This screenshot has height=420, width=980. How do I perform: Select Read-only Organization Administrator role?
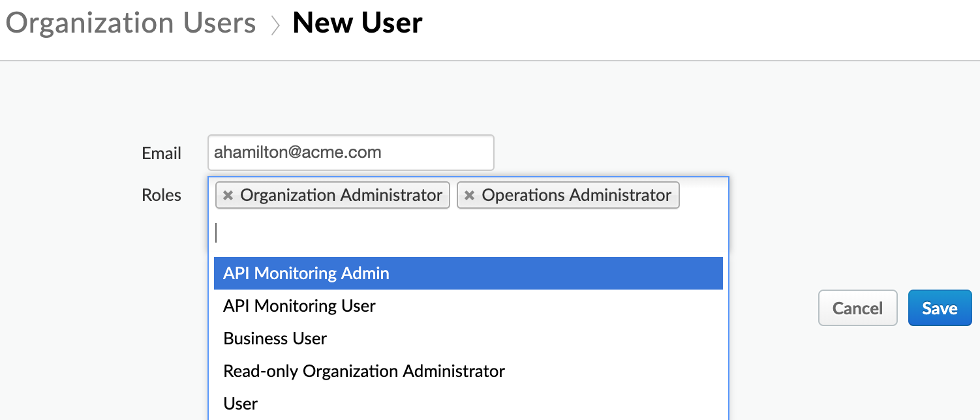click(x=364, y=370)
